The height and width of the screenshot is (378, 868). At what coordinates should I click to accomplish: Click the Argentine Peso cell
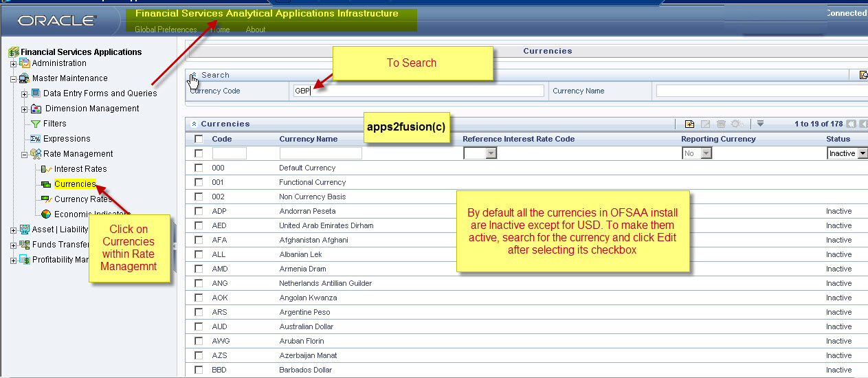coord(306,312)
